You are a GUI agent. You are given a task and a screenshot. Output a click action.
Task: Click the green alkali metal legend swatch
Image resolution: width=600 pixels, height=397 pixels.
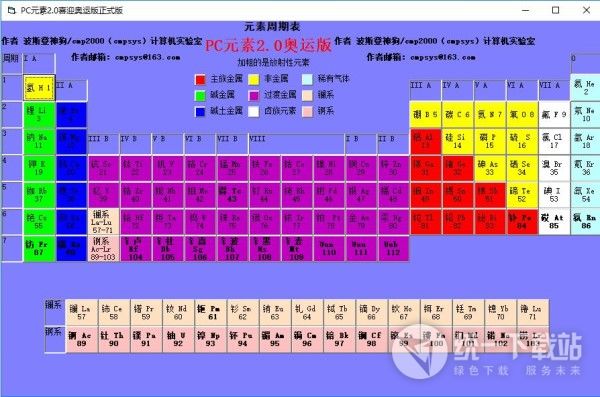[x=200, y=95]
